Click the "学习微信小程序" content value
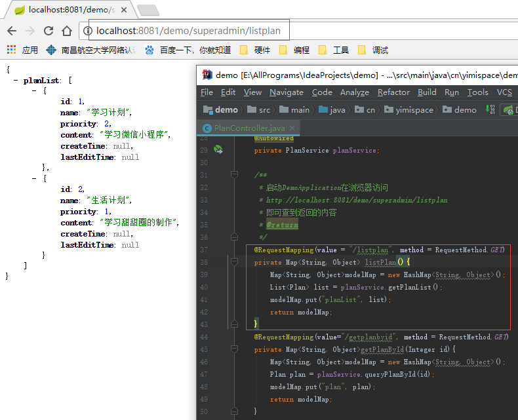 [x=135, y=134]
